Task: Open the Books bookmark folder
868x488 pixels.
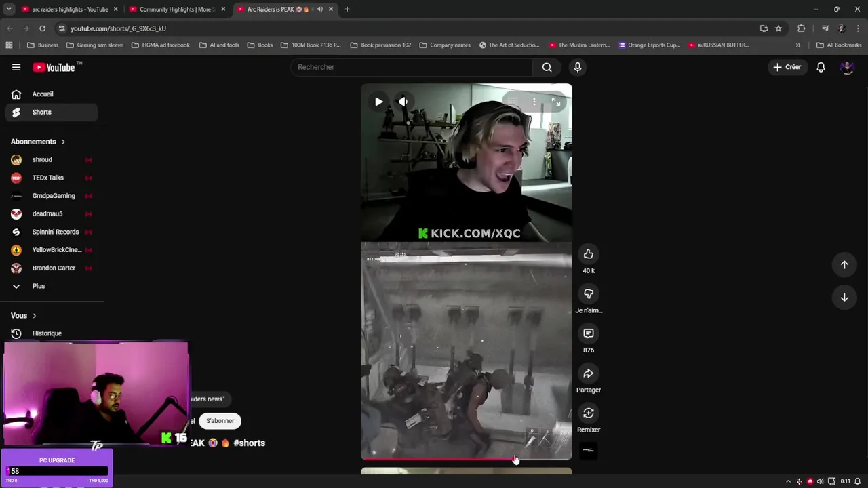Action: click(260, 45)
